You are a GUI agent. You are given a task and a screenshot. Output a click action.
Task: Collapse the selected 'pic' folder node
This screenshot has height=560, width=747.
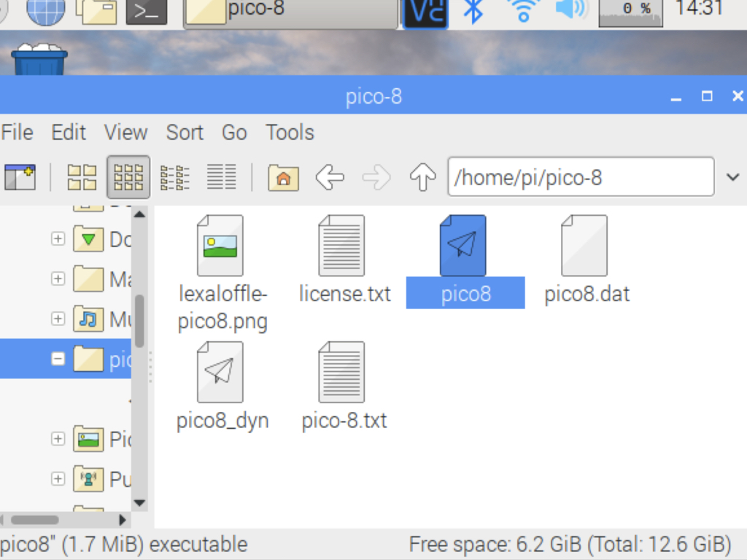click(x=58, y=359)
